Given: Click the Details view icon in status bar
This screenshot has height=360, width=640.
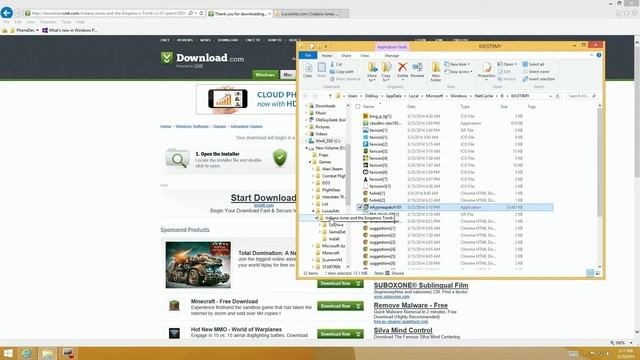Looking at the screenshot, I should (590, 273).
